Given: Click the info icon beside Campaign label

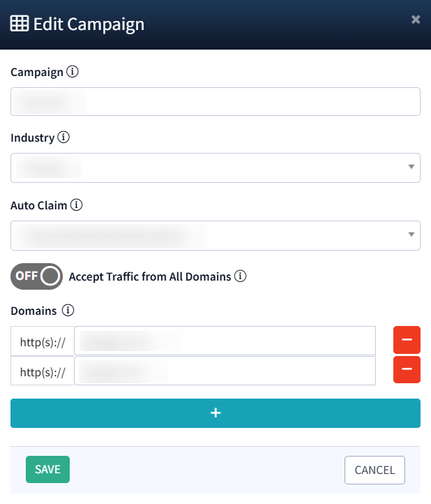Looking at the screenshot, I should (x=73, y=72).
